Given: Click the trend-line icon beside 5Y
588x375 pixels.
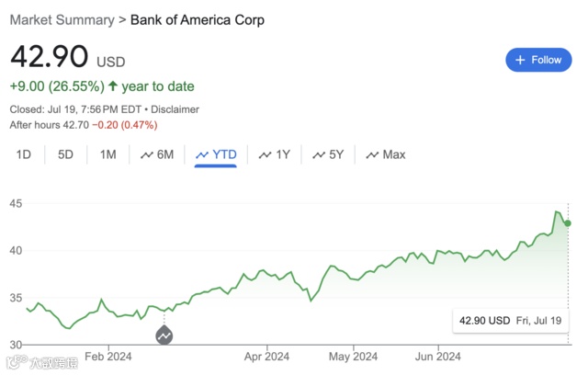Looking at the screenshot, I should coord(319,155).
